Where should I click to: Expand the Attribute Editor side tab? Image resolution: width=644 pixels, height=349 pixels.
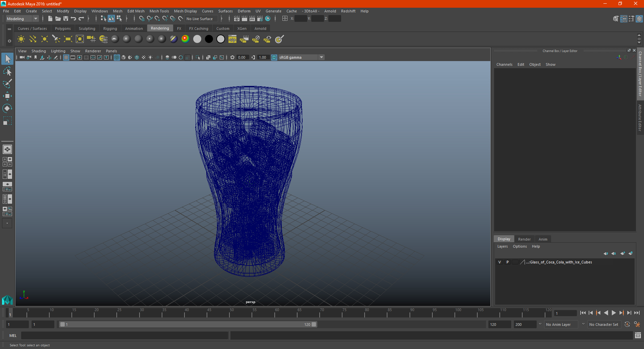click(x=640, y=117)
